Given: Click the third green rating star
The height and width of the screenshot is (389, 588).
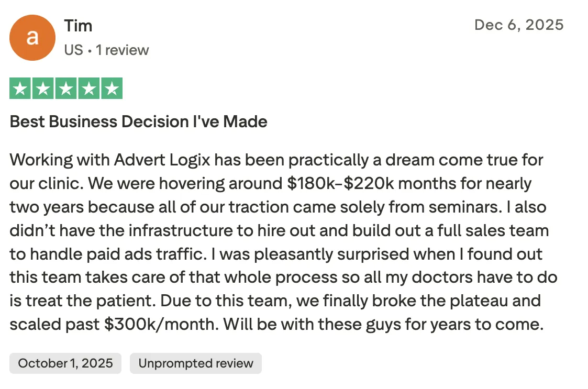Looking at the screenshot, I should pos(66,88).
